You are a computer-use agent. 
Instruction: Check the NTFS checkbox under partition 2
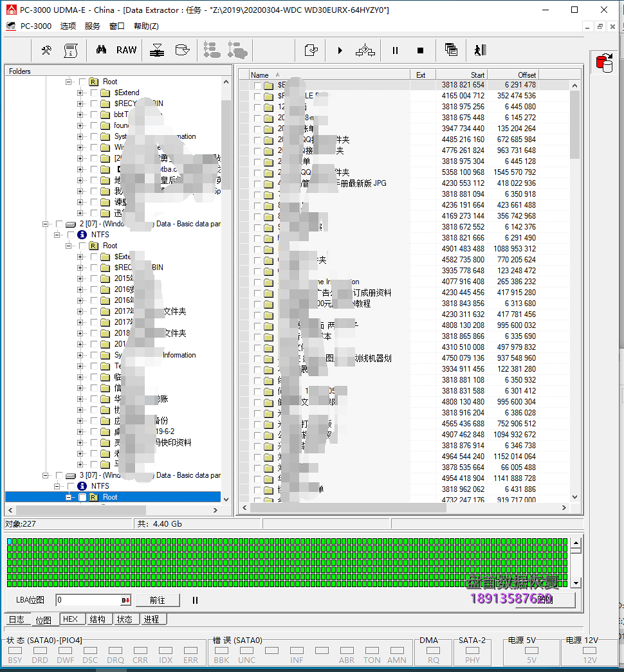tap(71, 235)
